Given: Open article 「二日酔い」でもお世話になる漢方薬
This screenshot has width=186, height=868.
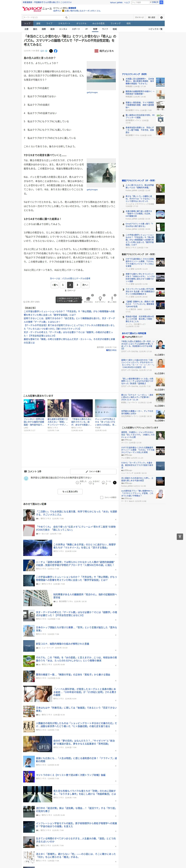Looking at the screenshot, I should (76, 513).
